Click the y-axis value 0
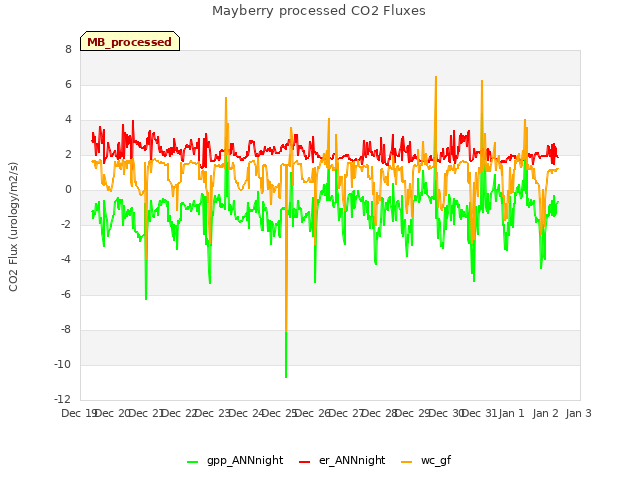The height and width of the screenshot is (480, 640). point(68,189)
